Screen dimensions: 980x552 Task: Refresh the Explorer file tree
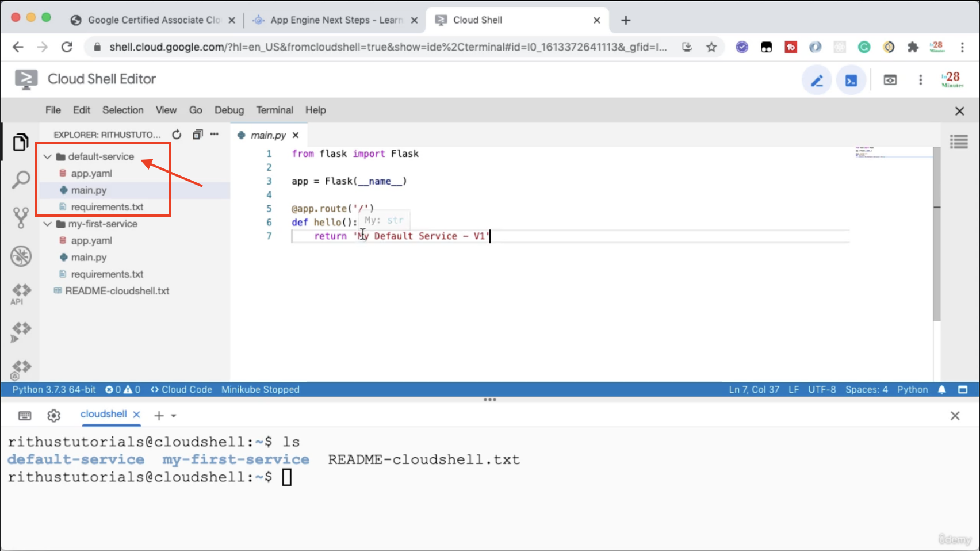click(x=177, y=135)
